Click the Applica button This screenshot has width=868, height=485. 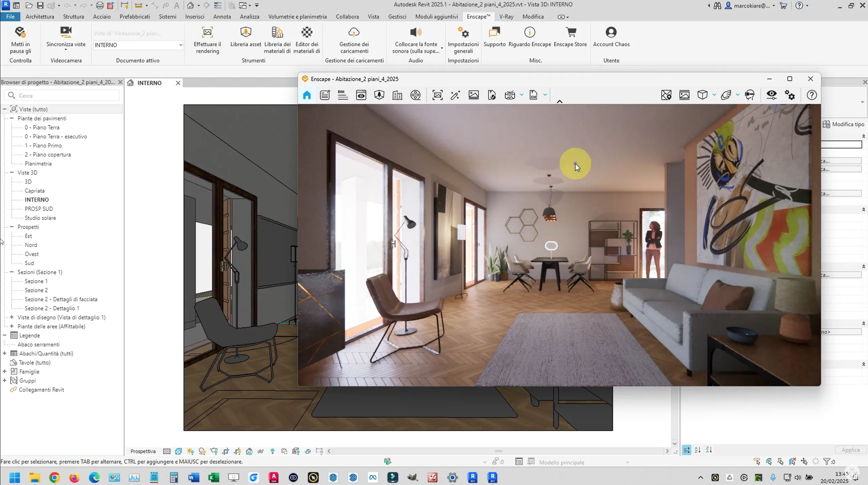850,450
